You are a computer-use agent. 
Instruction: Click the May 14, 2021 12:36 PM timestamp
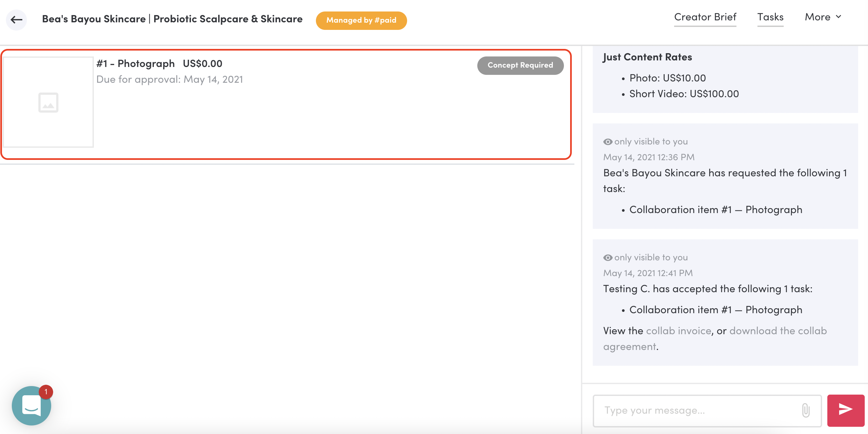649,157
